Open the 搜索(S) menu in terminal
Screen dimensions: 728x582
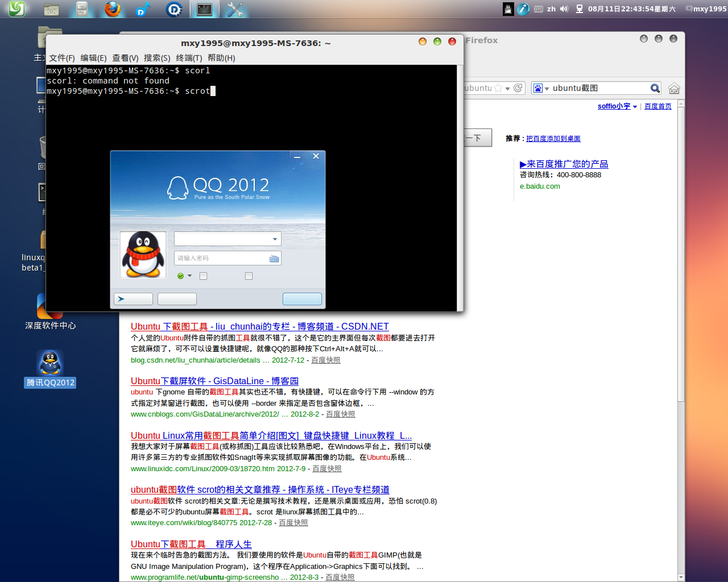click(157, 58)
